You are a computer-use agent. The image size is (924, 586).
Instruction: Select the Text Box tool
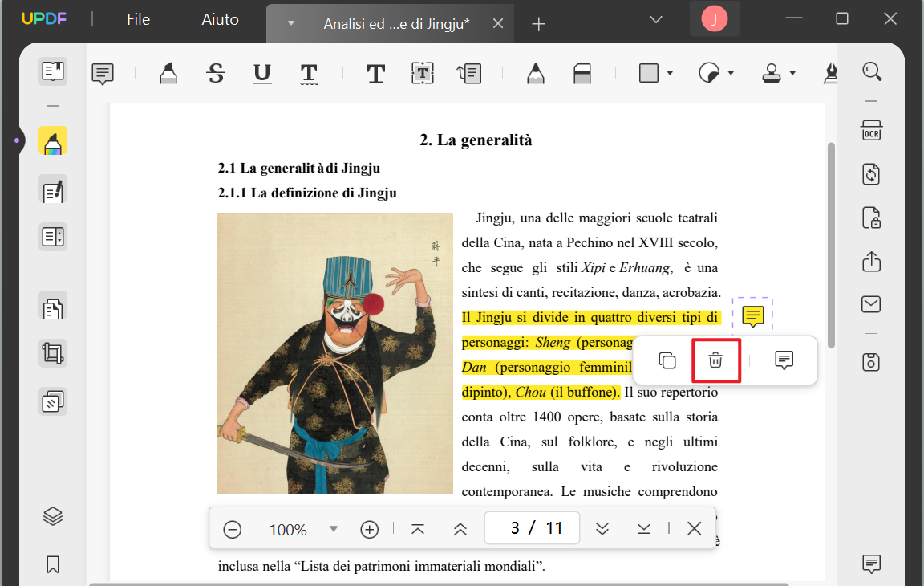422,74
